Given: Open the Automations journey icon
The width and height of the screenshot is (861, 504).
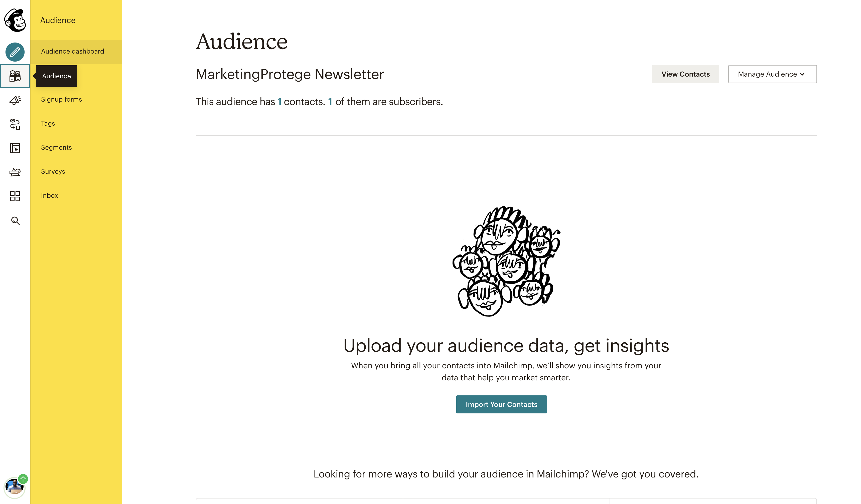Looking at the screenshot, I should pos(15,124).
